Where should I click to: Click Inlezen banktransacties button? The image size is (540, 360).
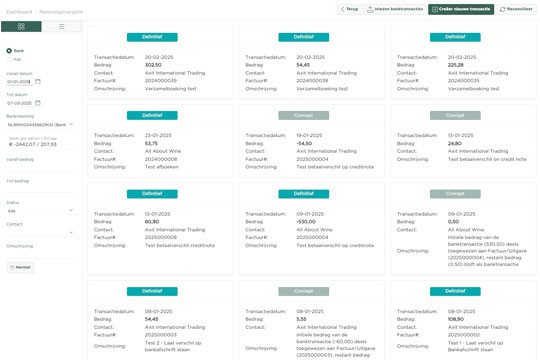[x=395, y=9]
